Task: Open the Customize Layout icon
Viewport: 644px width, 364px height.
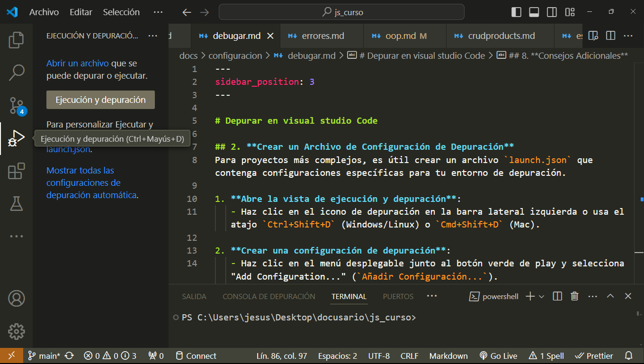Action: (570, 12)
